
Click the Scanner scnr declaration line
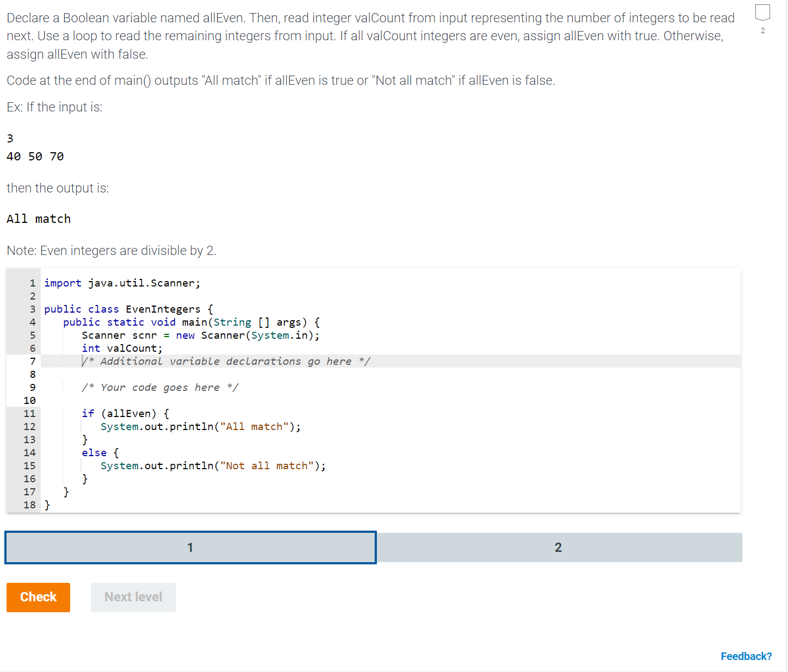pyautogui.click(x=200, y=335)
